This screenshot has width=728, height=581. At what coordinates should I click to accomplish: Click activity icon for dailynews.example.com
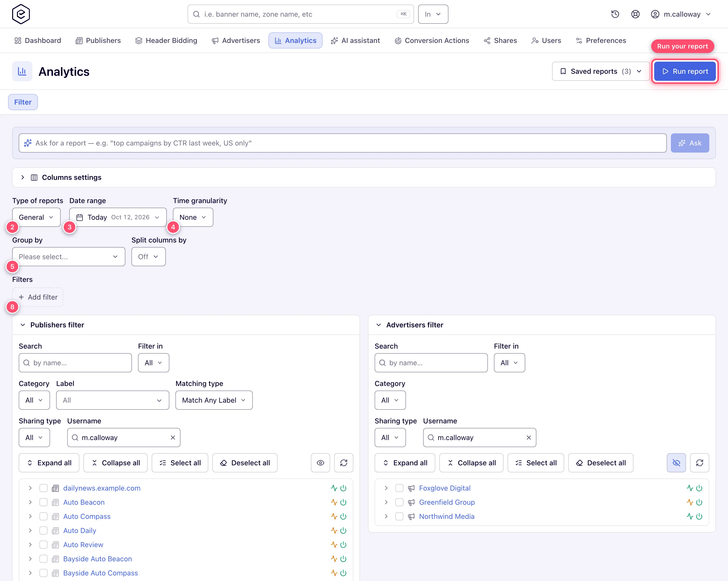pyautogui.click(x=334, y=488)
